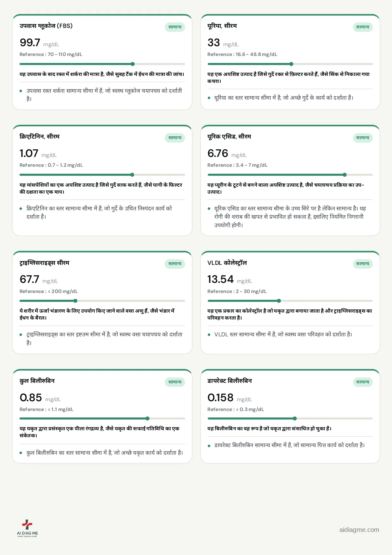Click the सामान्य badge on उपवास ग्लूकोज card
The image size is (392, 555).
pos(175,27)
